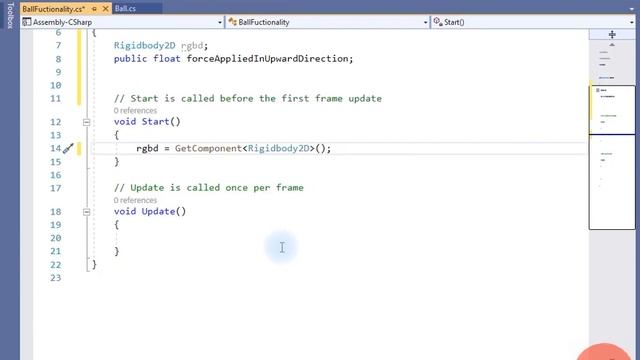Screen dimensions: 640x360
Task: Click the BallFuctionality class icon
Action: pyautogui.click(x=233, y=22)
